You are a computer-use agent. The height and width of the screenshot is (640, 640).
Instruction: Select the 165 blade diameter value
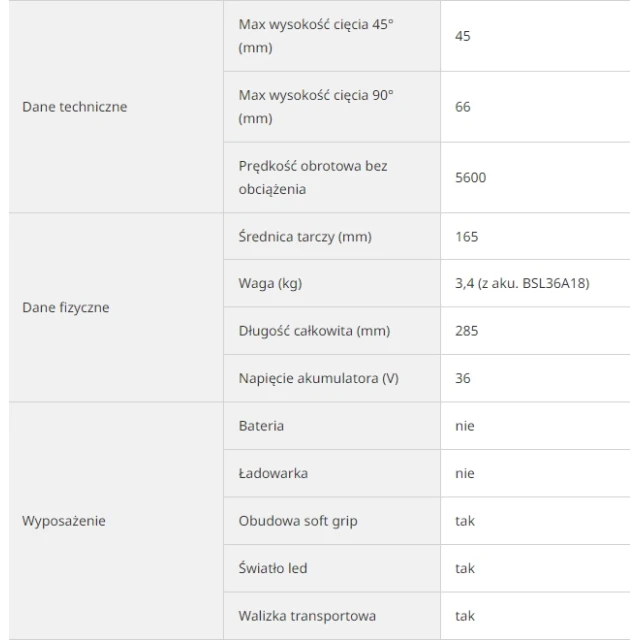click(467, 237)
